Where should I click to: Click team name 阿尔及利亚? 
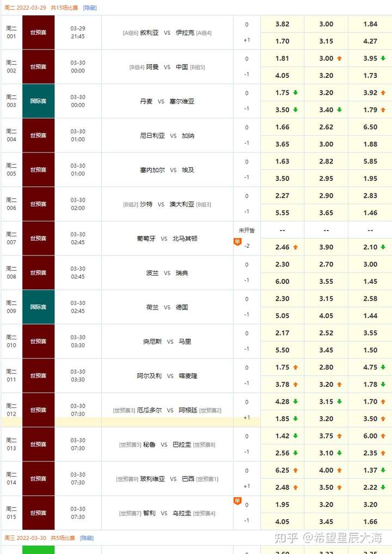(x=149, y=375)
